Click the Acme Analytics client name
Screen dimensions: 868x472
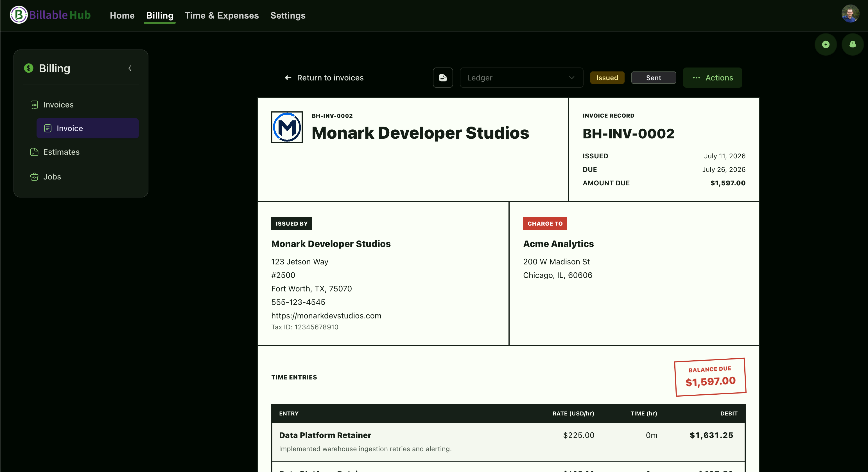coord(558,244)
